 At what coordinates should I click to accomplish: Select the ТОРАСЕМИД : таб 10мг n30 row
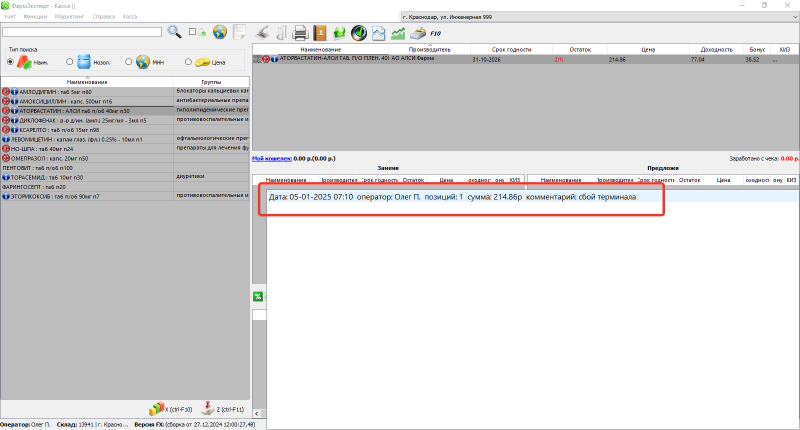pos(125,177)
